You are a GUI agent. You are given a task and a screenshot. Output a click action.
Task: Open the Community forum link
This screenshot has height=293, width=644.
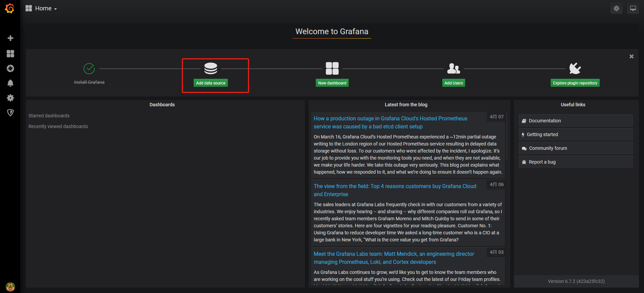pyautogui.click(x=576, y=148)
